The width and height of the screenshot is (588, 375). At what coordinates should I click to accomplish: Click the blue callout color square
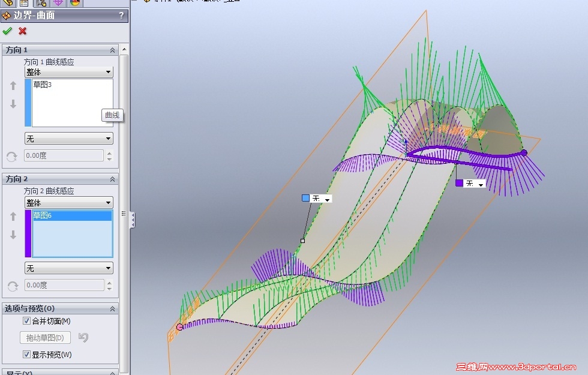point(305,198)
